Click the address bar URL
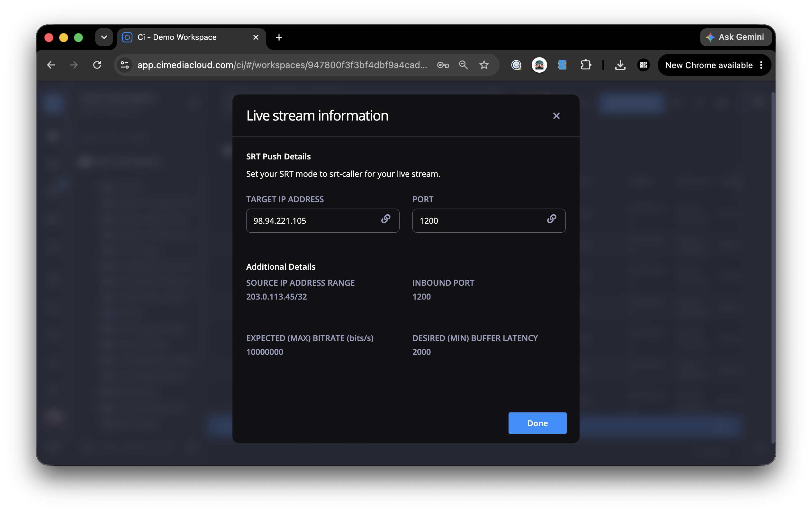This screenshot has width=812, height=513. tap(282, 65)
